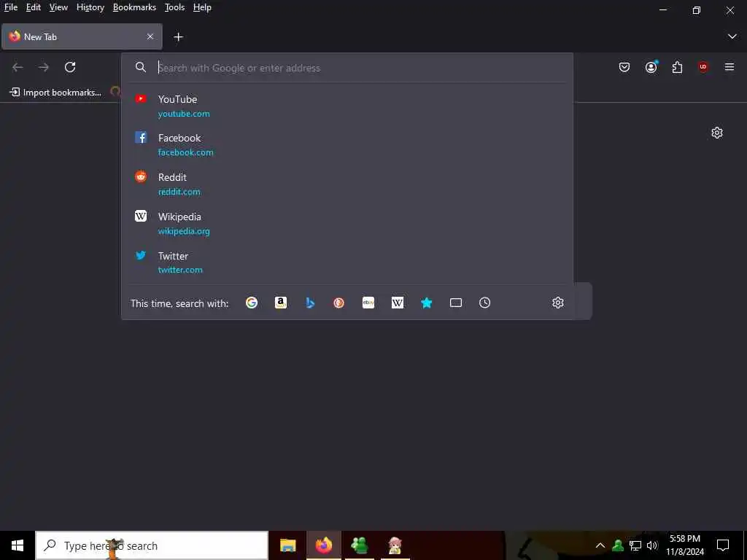
Task: Open the Edit menu
Action: (34, 7)
